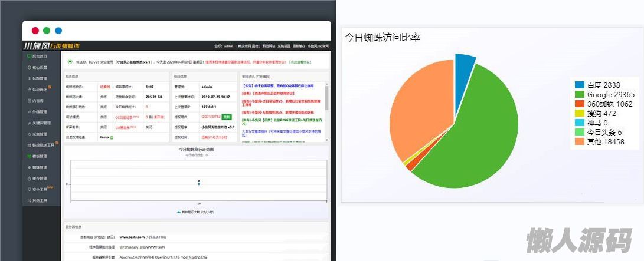644x261 pixels.
Task: Open 后台首页 in the sidebar
Action: point(40,57)
